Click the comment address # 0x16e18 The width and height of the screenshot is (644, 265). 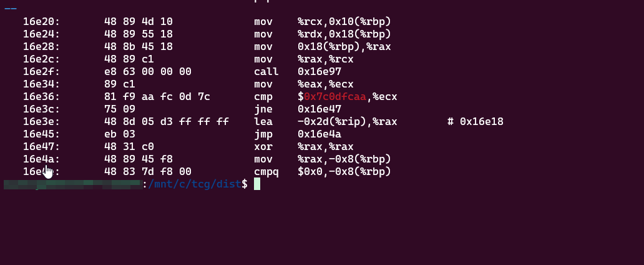point(476,122)
